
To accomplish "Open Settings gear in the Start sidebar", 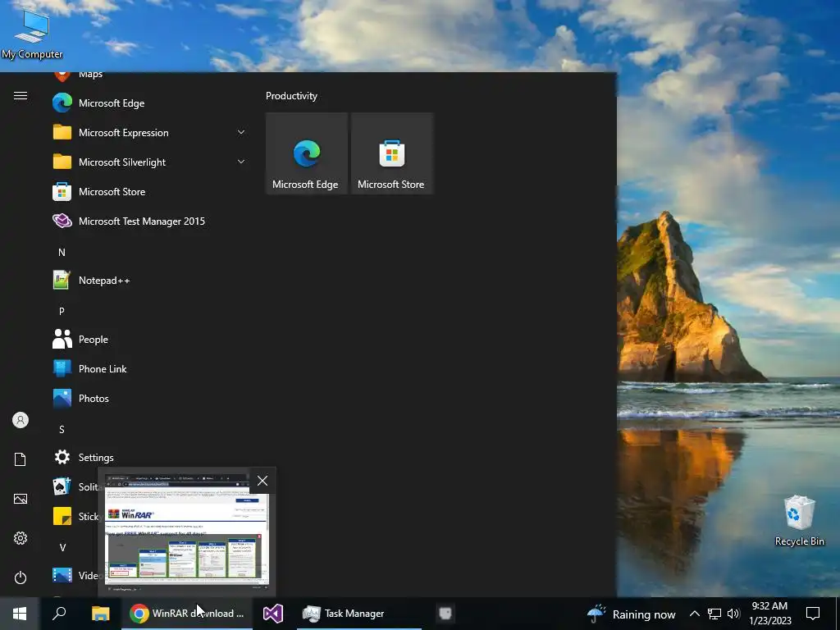I will (21, 538).
